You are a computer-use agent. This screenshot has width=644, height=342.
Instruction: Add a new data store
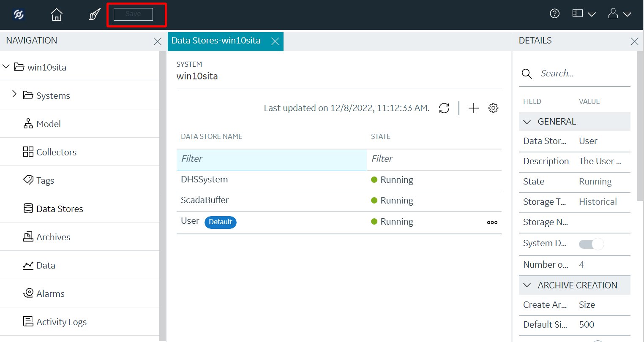point(474,108)
